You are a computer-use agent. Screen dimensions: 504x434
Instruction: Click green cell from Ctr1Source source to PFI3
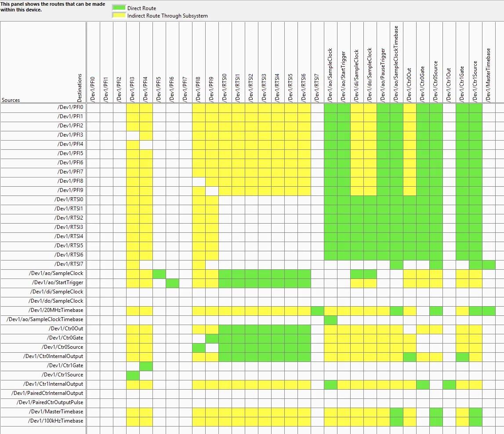pos(133,375)
